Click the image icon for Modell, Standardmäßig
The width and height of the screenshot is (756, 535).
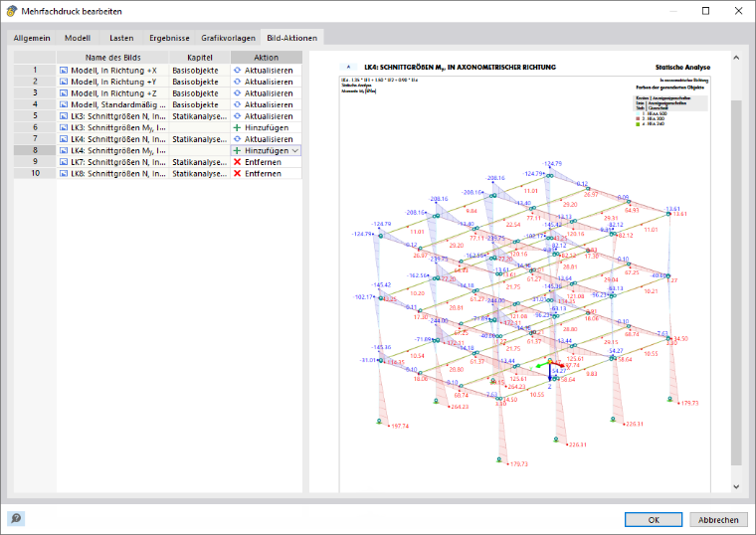(x=63, y=104)
